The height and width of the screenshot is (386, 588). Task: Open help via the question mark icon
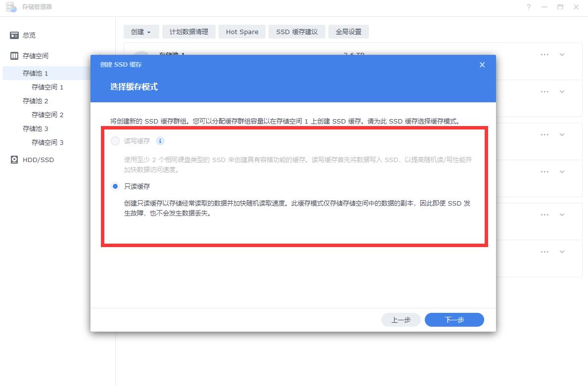(x=528, y=7)
